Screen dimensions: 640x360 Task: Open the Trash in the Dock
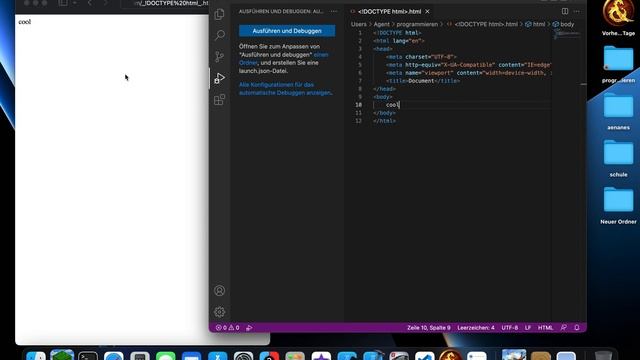point(603,355)
